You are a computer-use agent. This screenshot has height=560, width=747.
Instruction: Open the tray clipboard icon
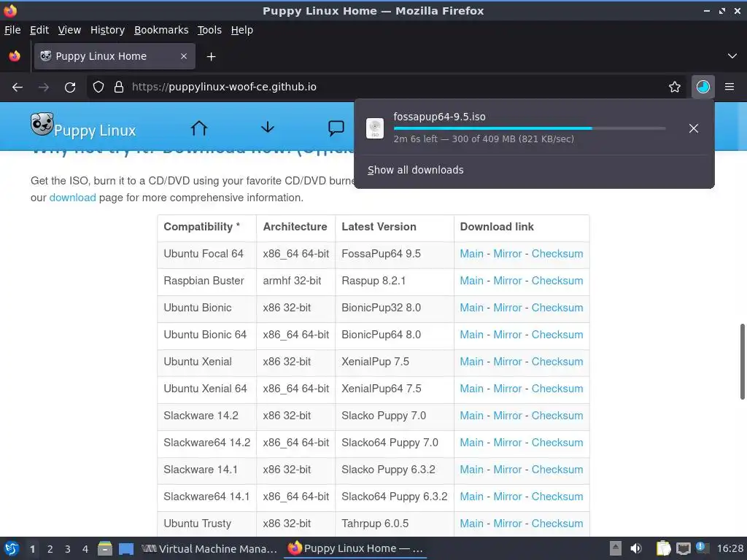663,548
